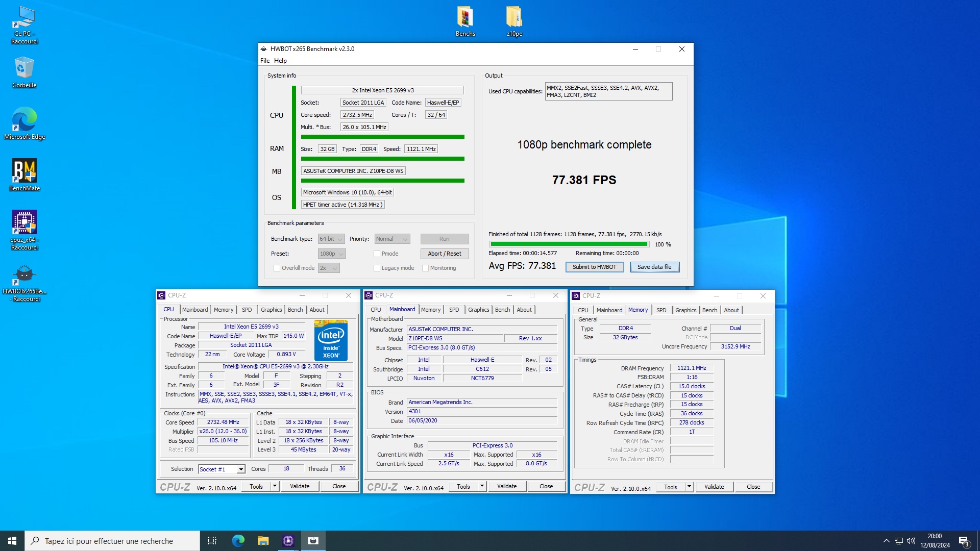Open the Ce PC shortcut on desktop
Viewport: 980px width, 551px height.
pyautogui.click(x=24, y=26)
